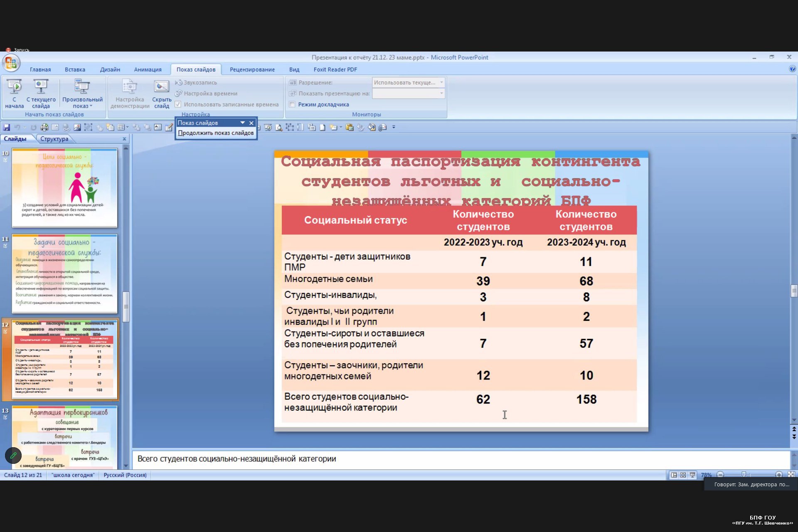Click the Print icon in quick access toolbar

(x=44, y=128)
